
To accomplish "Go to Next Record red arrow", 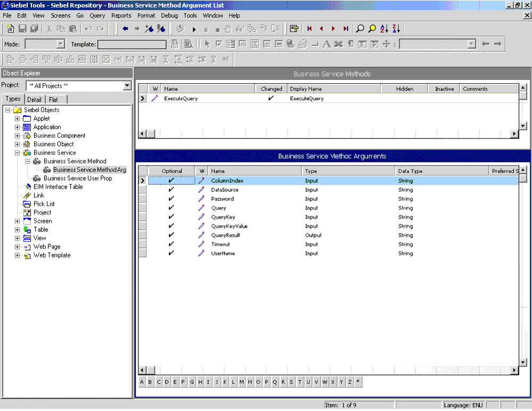I will pyautogui.click(x=333, y=29).
